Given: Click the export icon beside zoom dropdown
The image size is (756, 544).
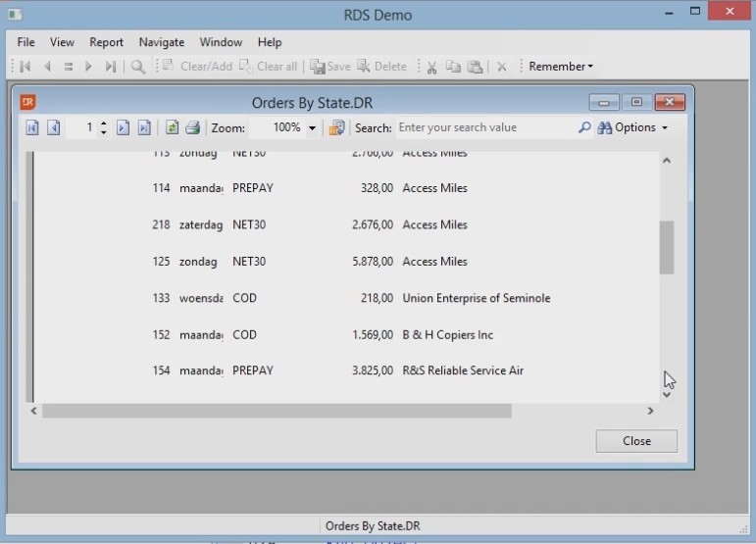Looking at the screenshot, I should point(336,127).
